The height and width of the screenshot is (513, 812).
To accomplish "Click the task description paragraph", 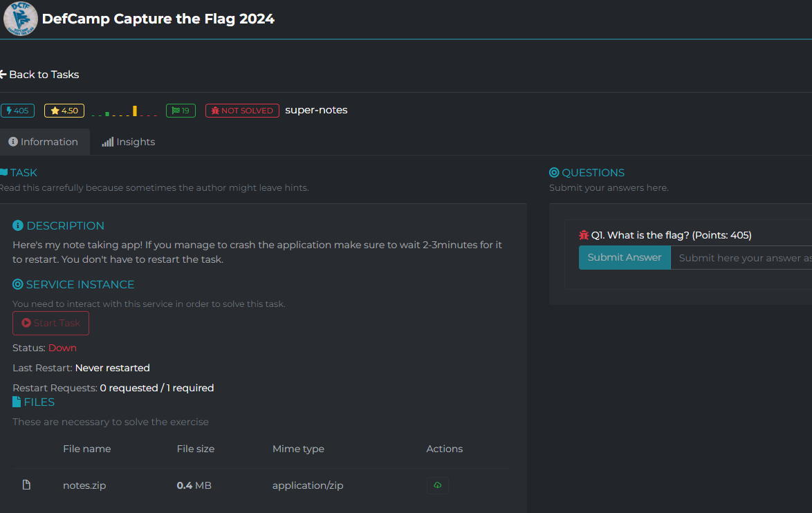I will click(x=257, y=252).
